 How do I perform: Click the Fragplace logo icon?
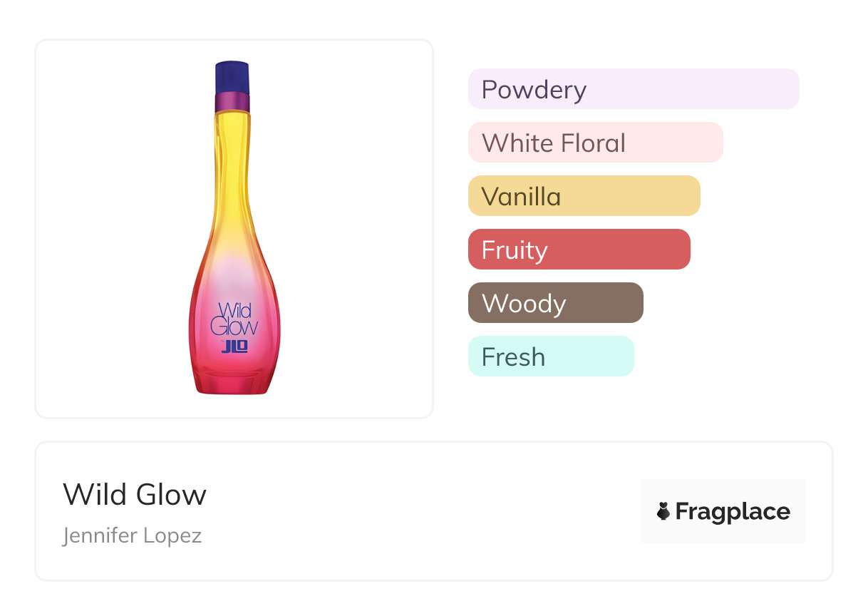(x=663, y=511)
